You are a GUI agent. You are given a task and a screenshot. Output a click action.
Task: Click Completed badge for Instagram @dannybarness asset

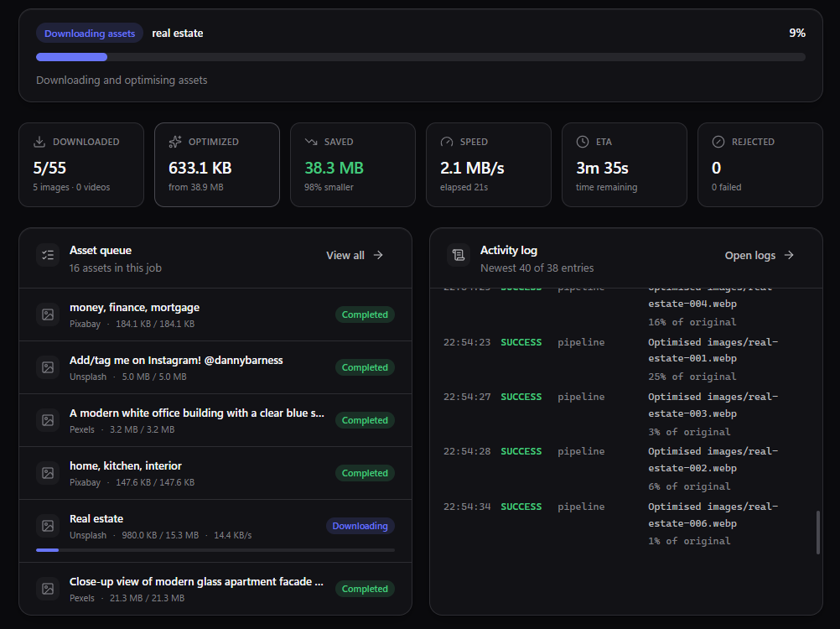(x=365, y=367)
